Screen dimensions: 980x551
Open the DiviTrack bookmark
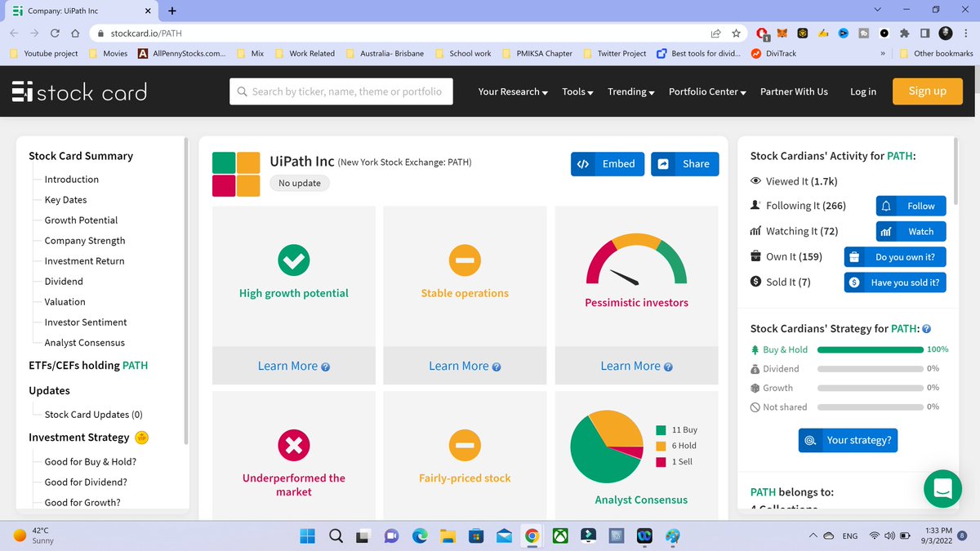click(x=774, y=54)
